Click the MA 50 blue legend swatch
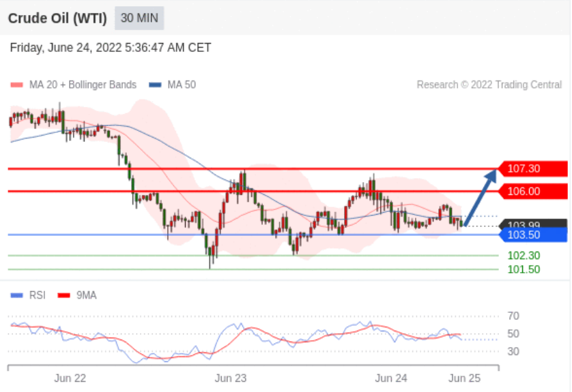Screen dimensions: 572x392 155,85
